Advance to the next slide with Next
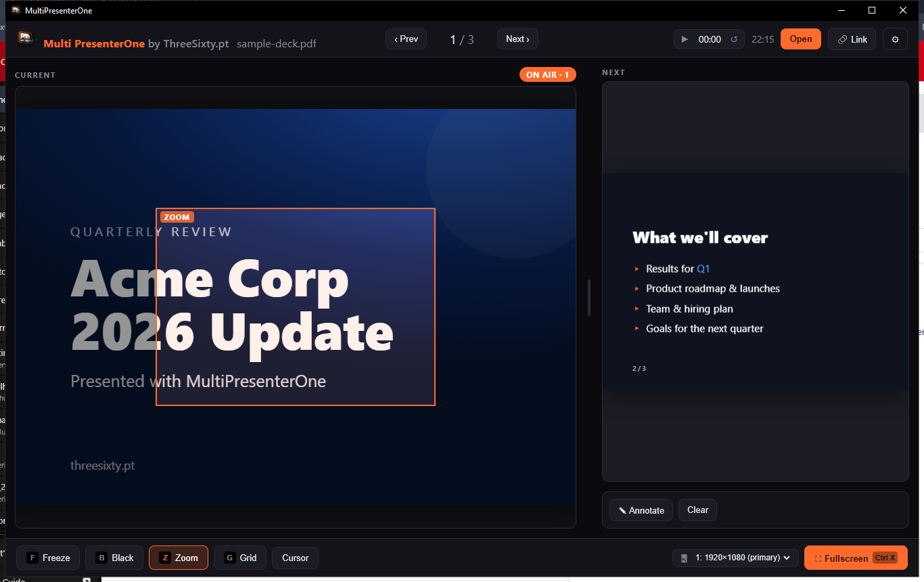The width and height of the screenshot is (924, 582). point(517,39)
